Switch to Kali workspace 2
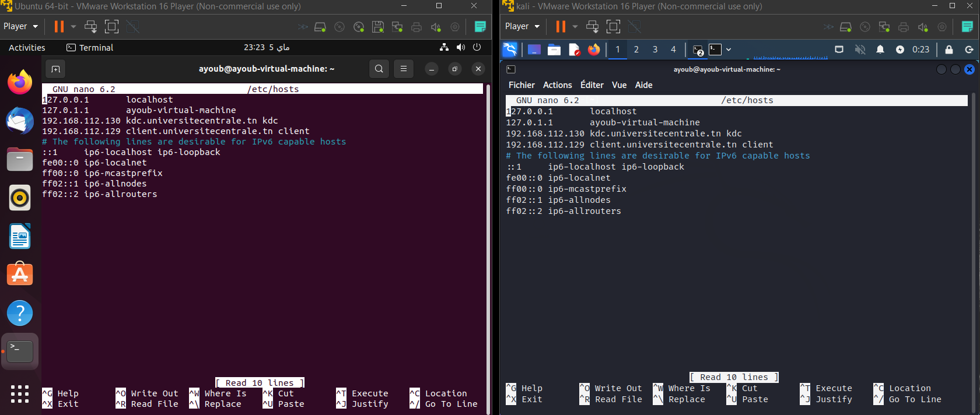Image resolution: width=980 pixels, height=415 pixels. [636, 50]
